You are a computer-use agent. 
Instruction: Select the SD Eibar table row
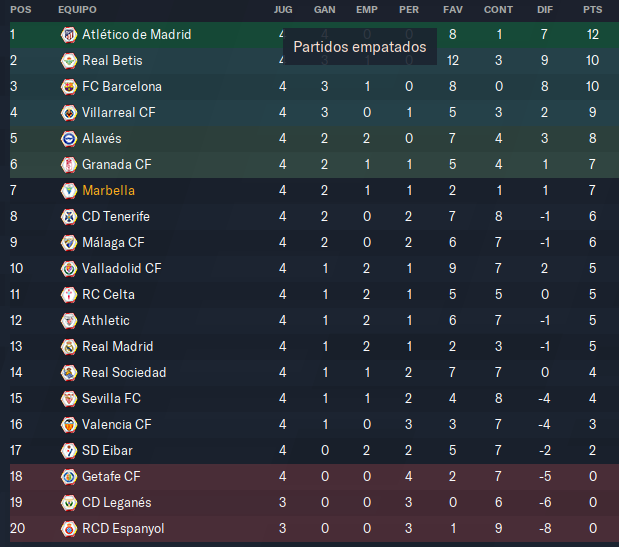point(314,450)
